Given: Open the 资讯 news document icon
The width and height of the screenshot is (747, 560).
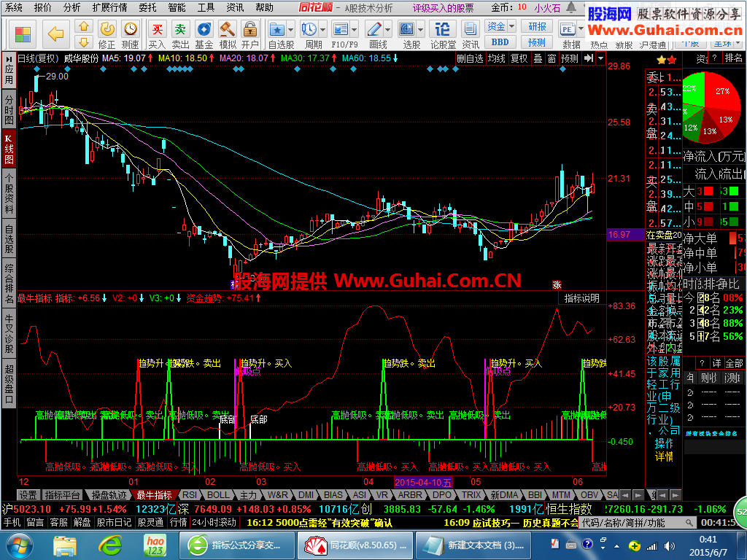Looking at the screenshot, I should (x=471, y=34).
